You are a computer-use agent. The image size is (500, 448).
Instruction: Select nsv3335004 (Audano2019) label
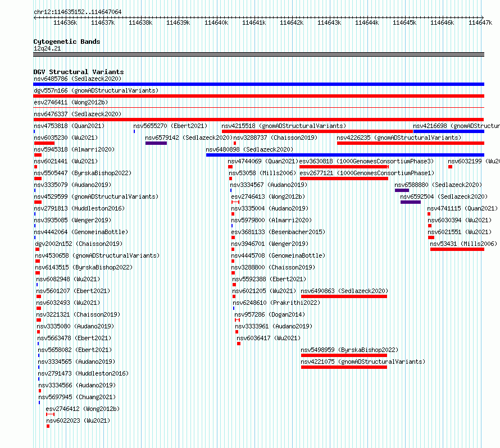pyautogui.click(x=270, y=208)
